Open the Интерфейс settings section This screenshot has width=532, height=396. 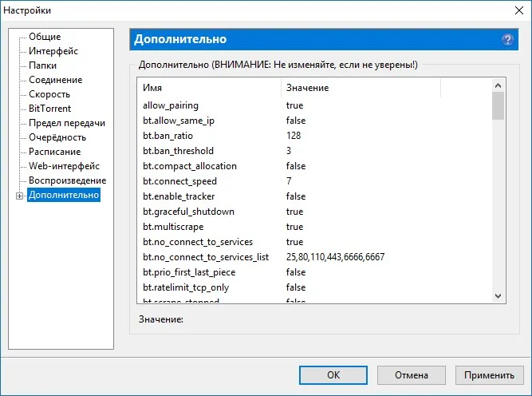point(53,51)
